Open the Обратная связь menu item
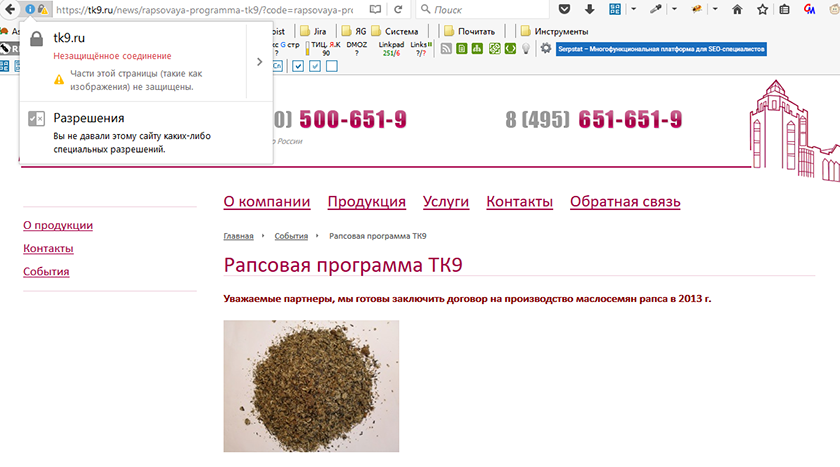This screenshot has height=467, width=840. click(x=625, y=201)
